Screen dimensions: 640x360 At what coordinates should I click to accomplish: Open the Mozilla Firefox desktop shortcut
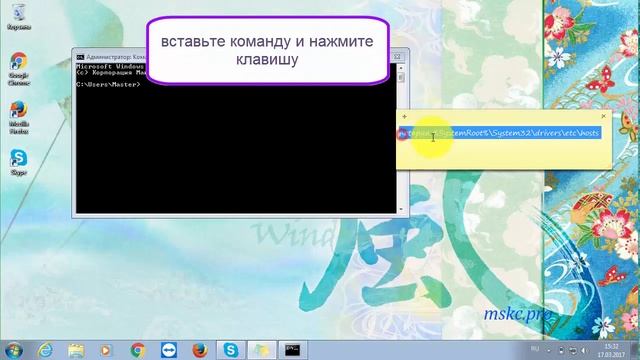click(19, 118)
